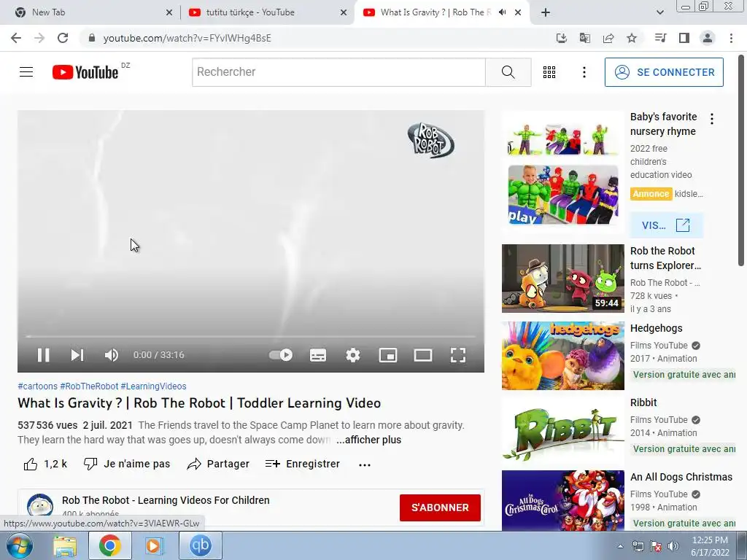Enter fullscreen mode
The image size is (747, 560).
458,355
